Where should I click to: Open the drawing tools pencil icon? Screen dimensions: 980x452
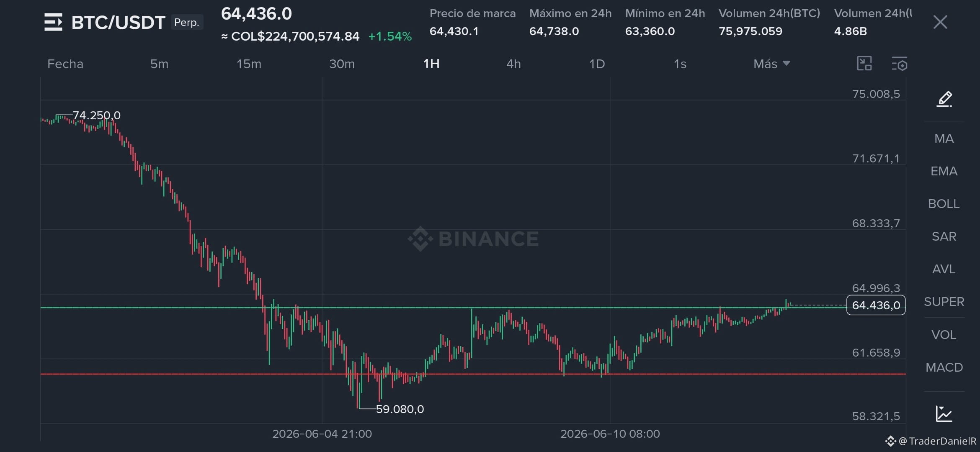[944, 99]
